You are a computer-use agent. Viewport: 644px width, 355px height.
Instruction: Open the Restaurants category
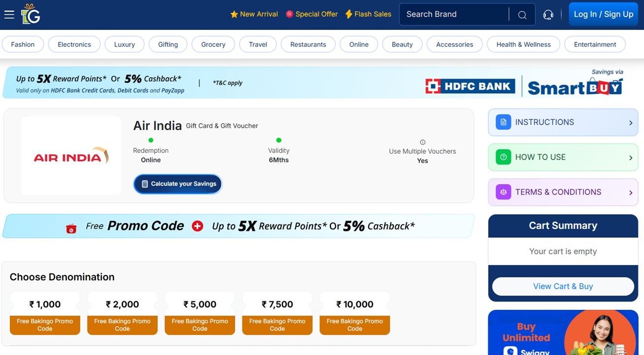pyautogui.click(x=308, y=44)
